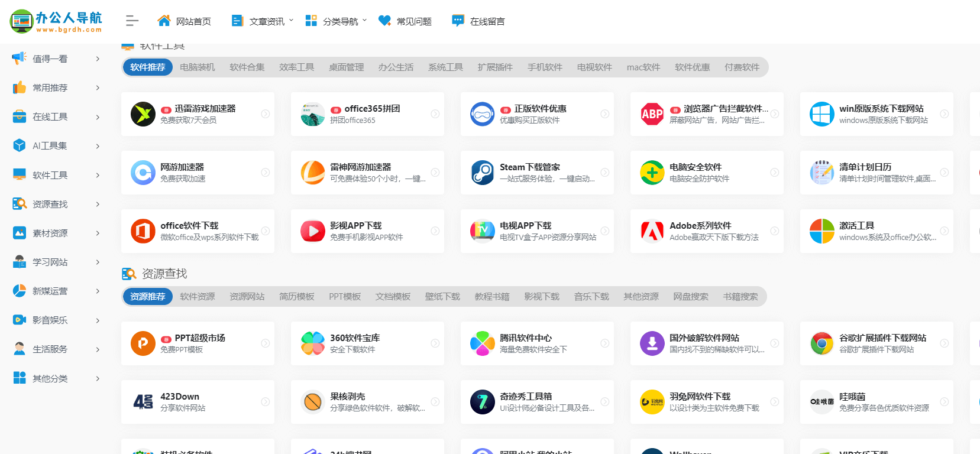This screenshot has height=454, width=980.
Task: Select the 网盘搜索 tab
Action: [x=691, y=297]
